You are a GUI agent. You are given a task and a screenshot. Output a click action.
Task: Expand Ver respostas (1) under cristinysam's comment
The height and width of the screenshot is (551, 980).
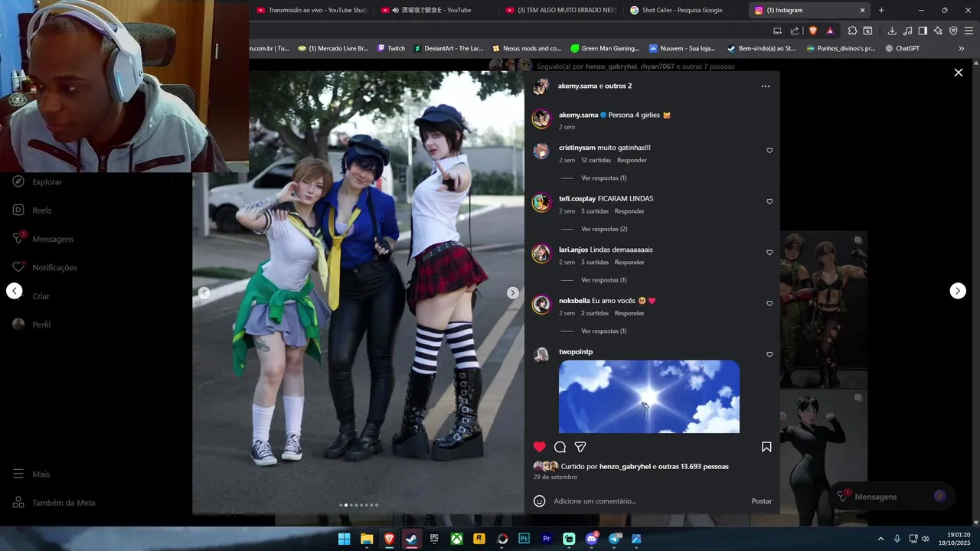coord(603,178)
